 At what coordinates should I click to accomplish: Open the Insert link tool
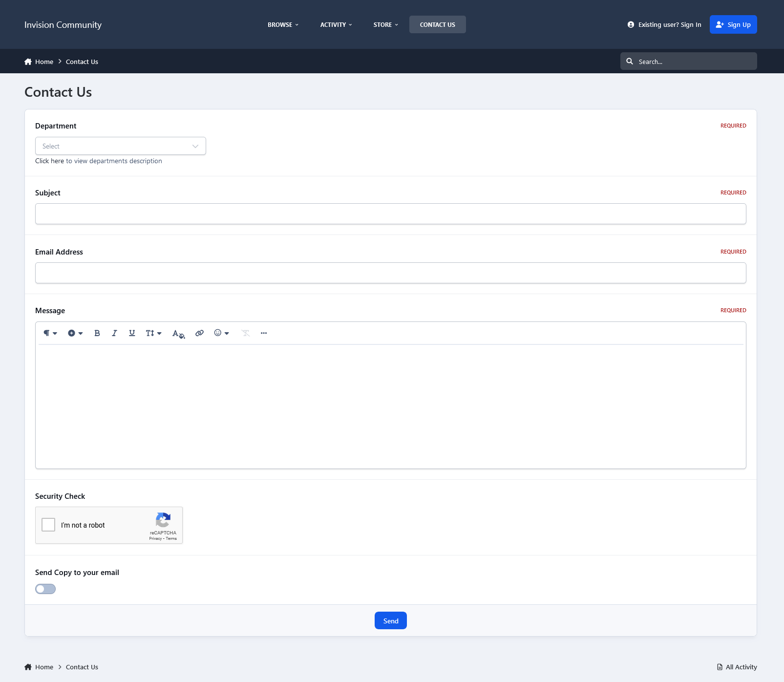tap(199, 333)
